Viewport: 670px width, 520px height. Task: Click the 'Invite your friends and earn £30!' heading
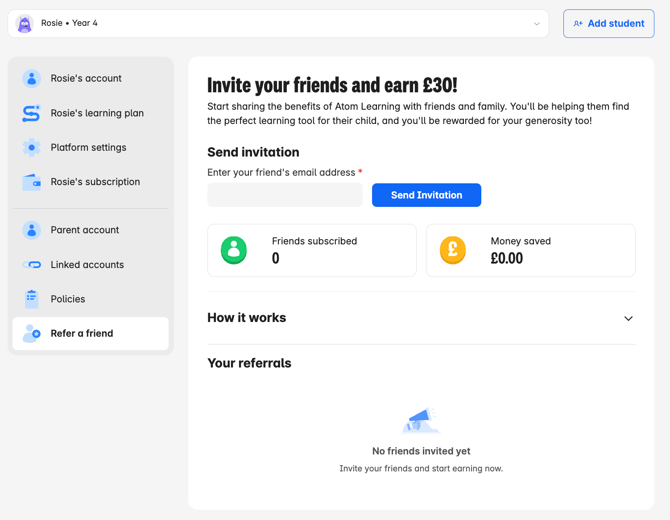332,85
